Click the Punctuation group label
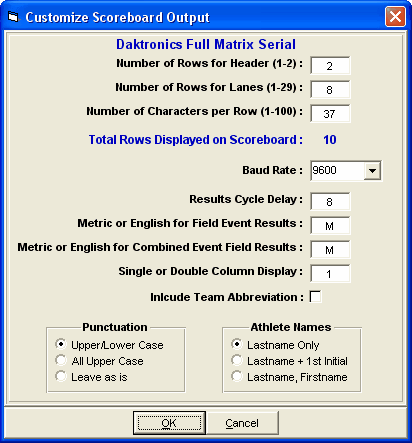412x443 pixels. (x=115, y=327)
